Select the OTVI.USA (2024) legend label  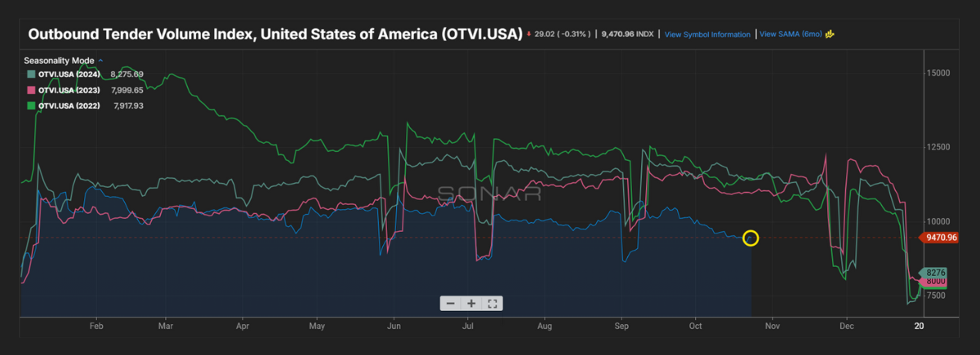[x=69, y=75]
